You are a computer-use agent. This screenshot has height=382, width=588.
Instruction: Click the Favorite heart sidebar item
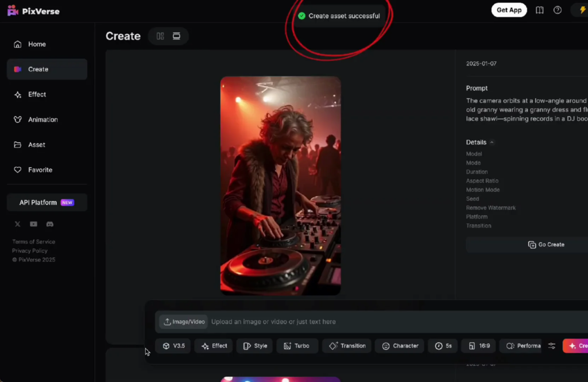(40, 170)
